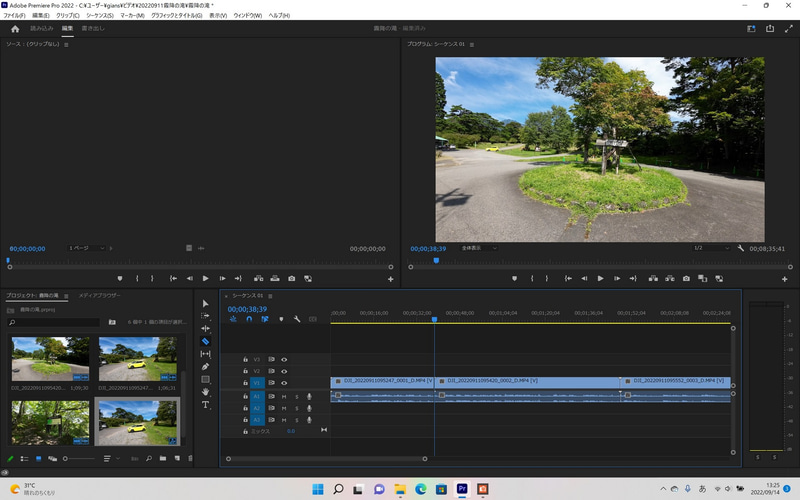Toggle visibility eye for track V2
800x500 pixels.
(x=284, y=371)
